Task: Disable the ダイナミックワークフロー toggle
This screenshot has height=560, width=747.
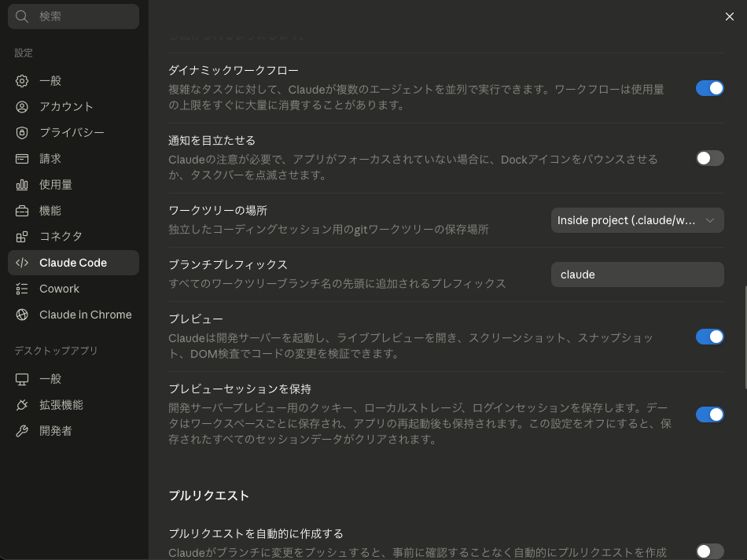Action: tap(710, 88)
